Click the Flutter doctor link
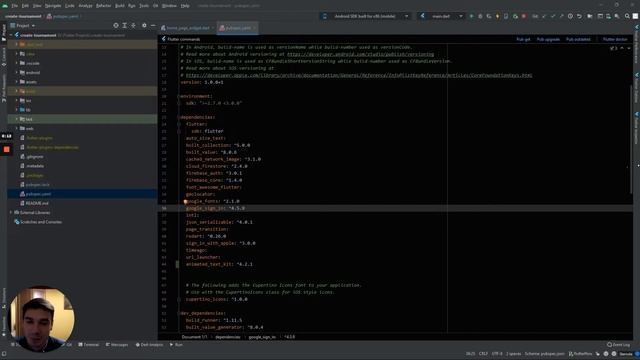 pyautogui.click(x=615, y=39)
